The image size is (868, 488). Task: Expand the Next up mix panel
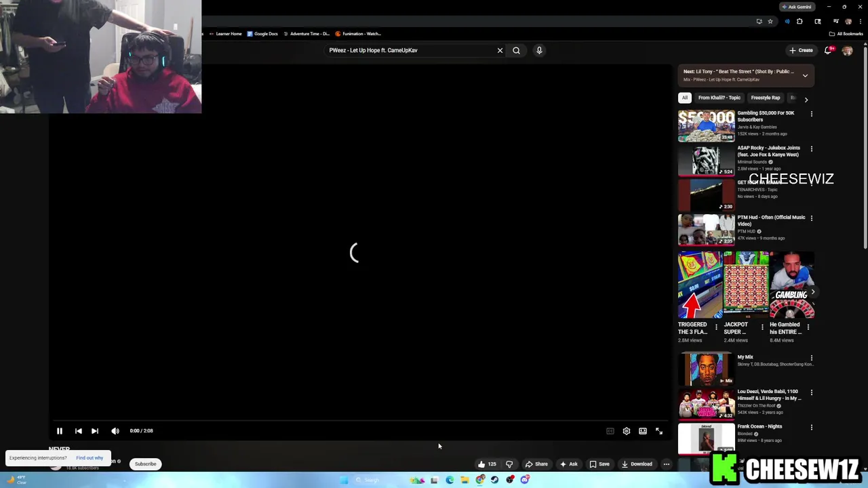[x=805, y=75]
